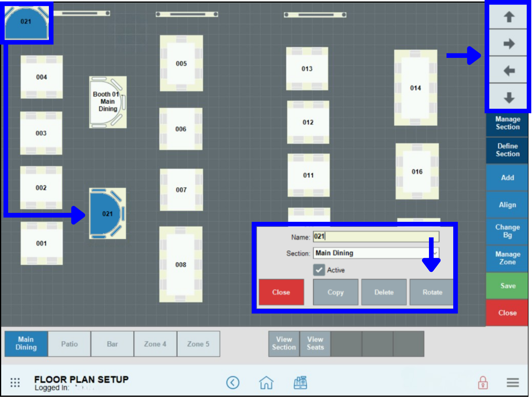
Task: Nudge the selected table up with the arrow icon
Action: (508, 17)
